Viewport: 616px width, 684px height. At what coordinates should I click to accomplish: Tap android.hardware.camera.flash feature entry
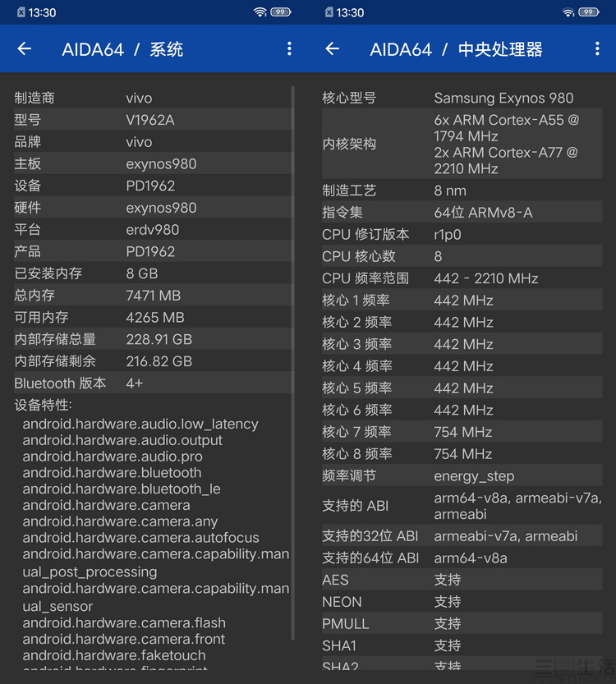124,622
